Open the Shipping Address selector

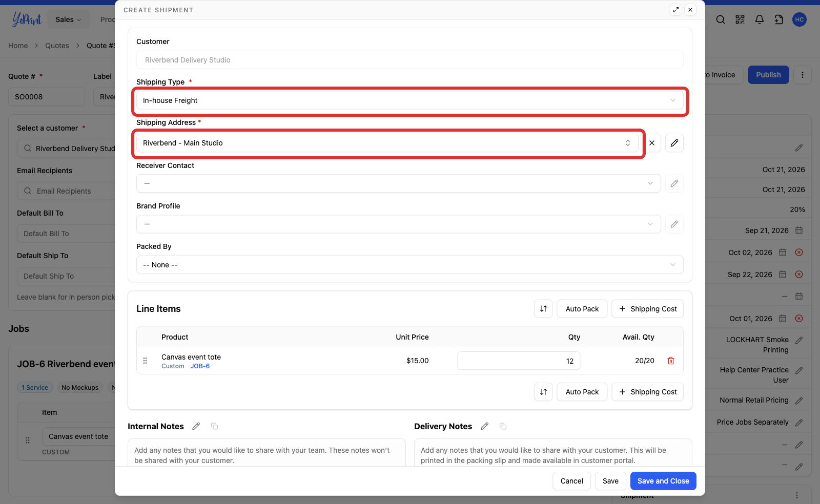pyautogui.click(x=387, y=143)
